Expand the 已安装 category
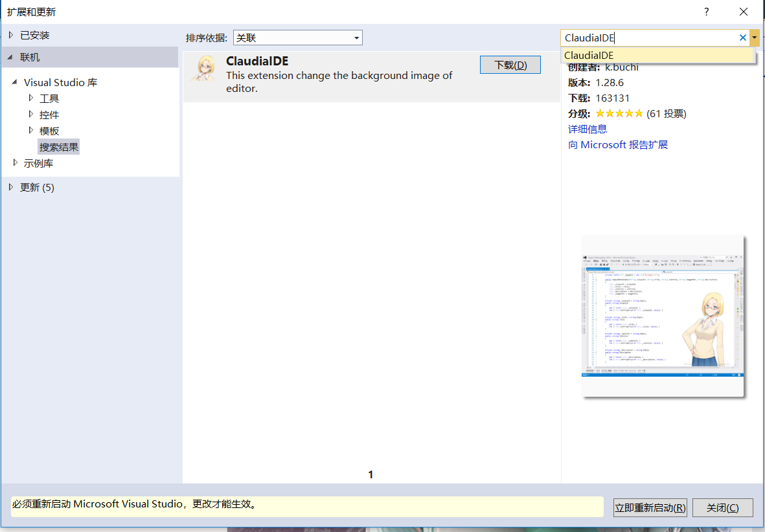 coord(11,34)
